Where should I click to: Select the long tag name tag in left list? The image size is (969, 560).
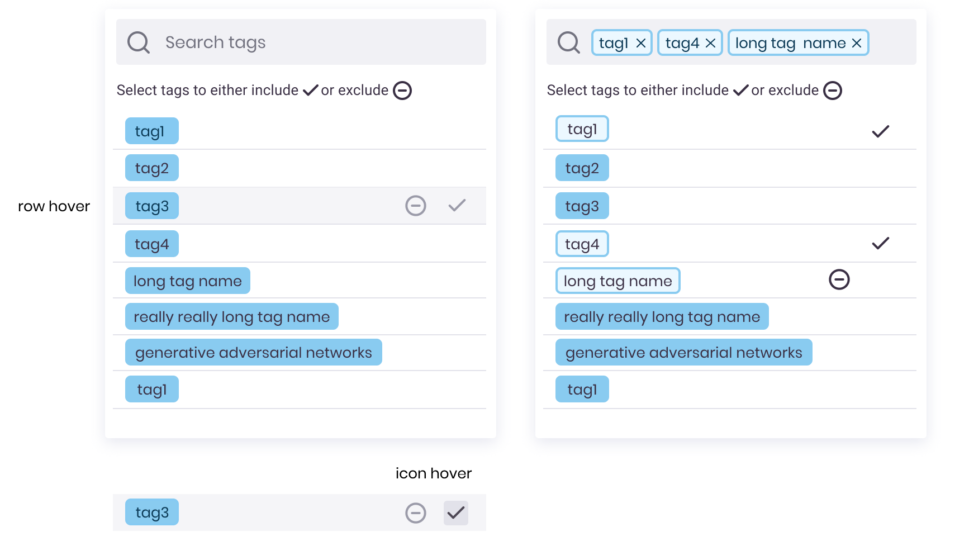tap(187, 280)
